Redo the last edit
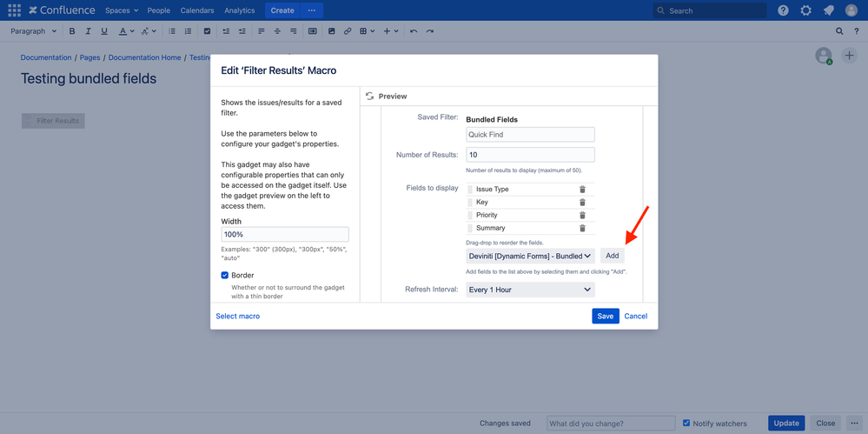 point(429,31)
